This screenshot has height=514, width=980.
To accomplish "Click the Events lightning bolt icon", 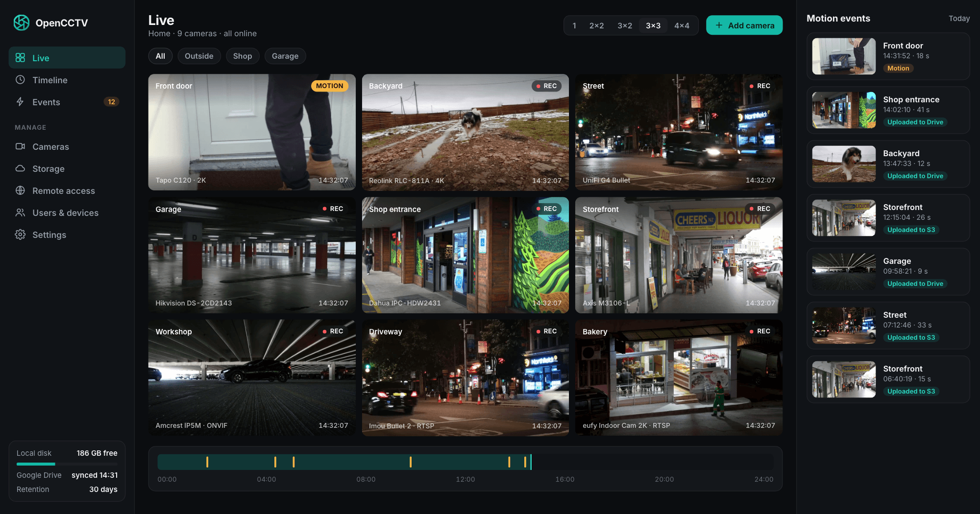I will click(20, 102).
